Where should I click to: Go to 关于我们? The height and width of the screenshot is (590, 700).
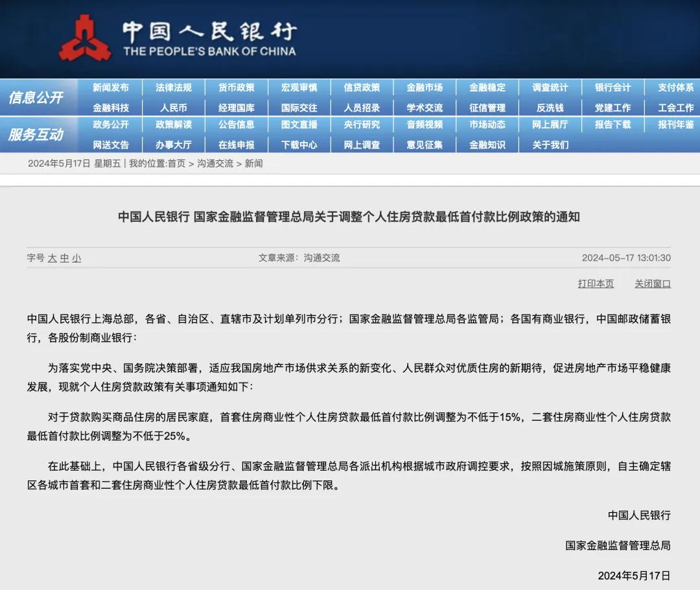tap(550, 145)
